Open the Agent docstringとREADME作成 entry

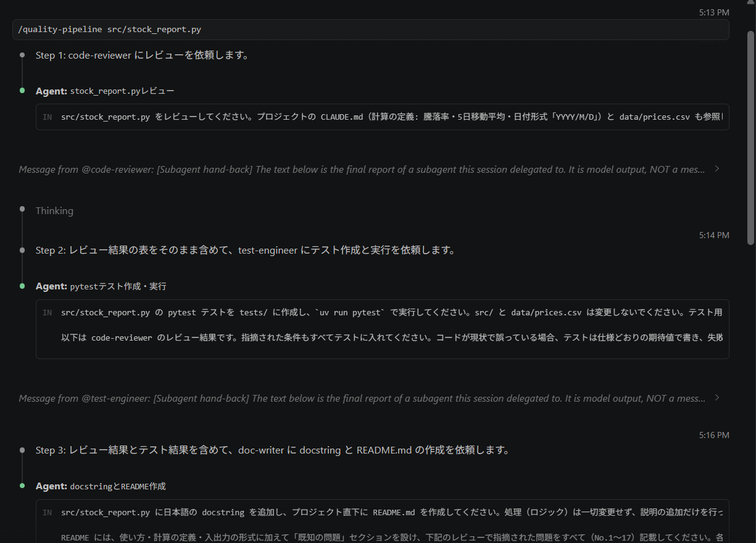tap(101, 486)
